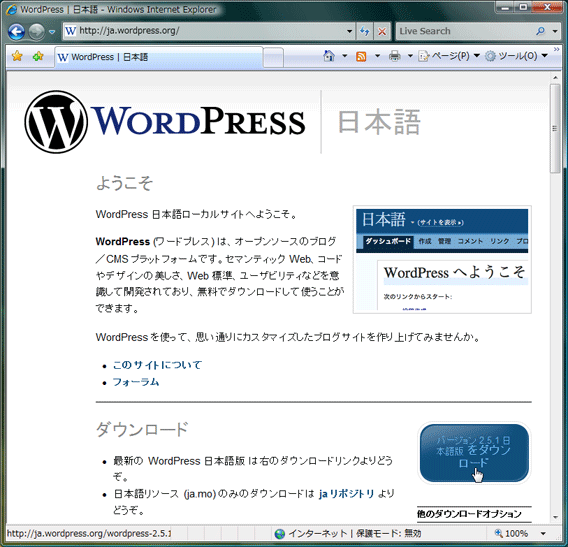This screenshot has height=547, width=568.
Task: Click the Refresh page icon
Action: point(365,32)
